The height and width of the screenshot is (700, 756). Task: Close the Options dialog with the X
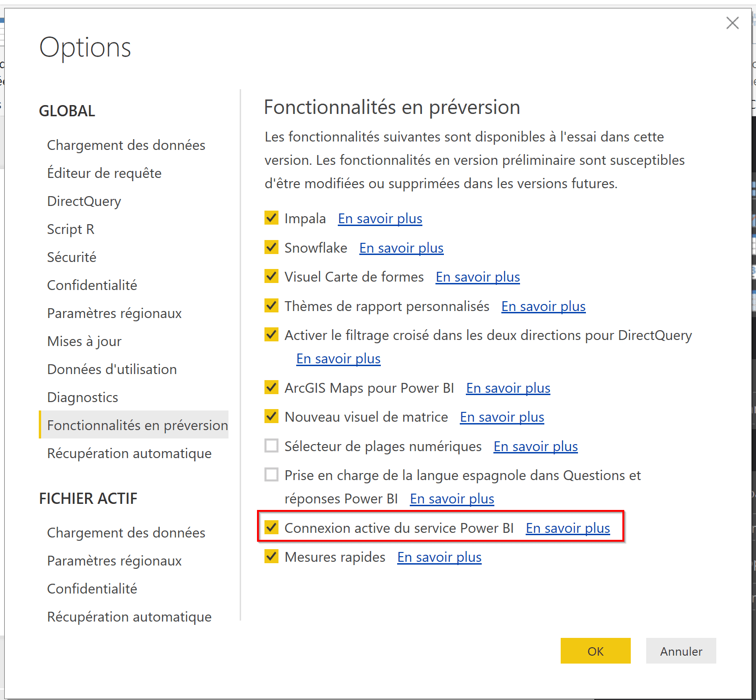pos(732,23)
